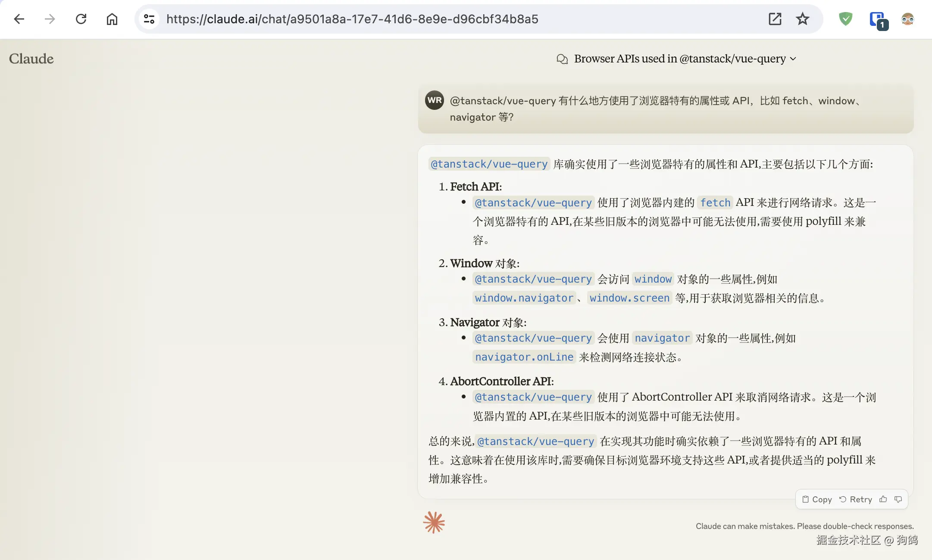The width and height of the screenshot is (932, 560).
Task: Click the fetch inline code highlight
Action: coord(715,202)
